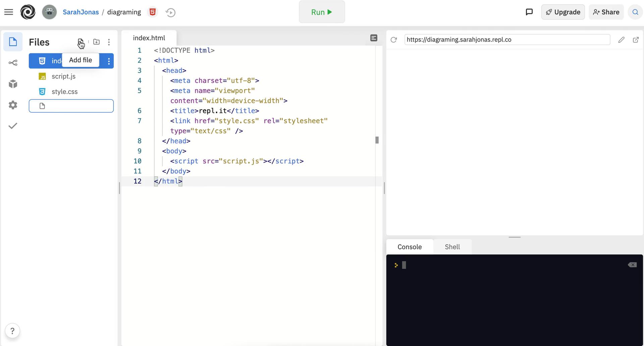This screenshot has height=346, width=644.
Task: Refresh the web preview
Action: [394, 40]
